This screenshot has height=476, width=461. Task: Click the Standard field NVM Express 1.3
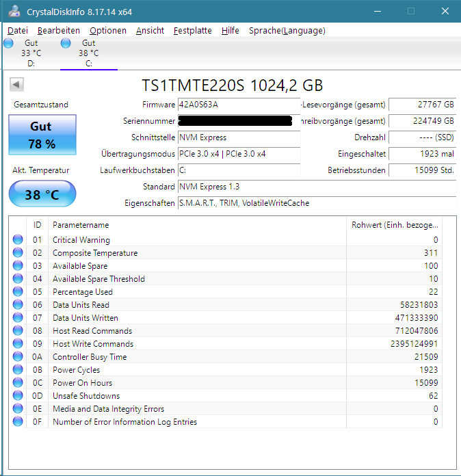(317, 187)
